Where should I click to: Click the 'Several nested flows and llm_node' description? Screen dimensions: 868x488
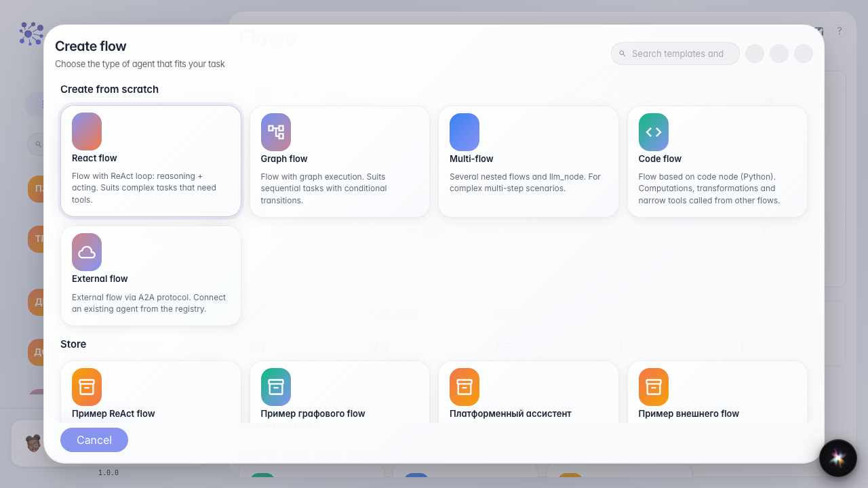click(x=526, y=182)
